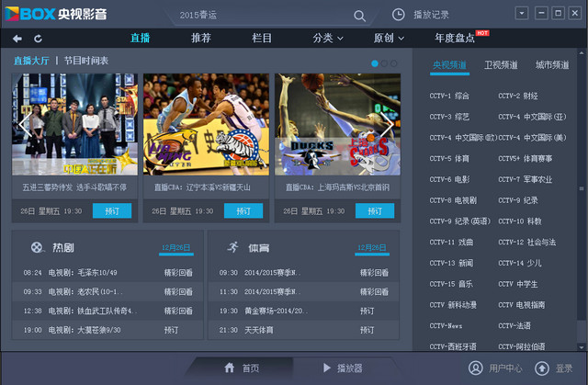Viewport: 588px width, 385px height.
Task: Select the third carousel page dot
Action: pyautogui.click(x=394, y=63)
